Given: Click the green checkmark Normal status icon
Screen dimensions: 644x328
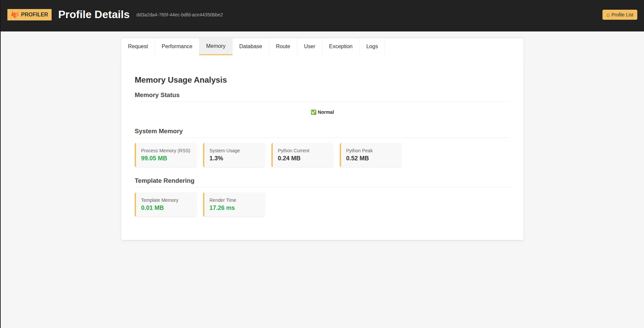Looking at the screenshot, I should click(x=313, y=112).
